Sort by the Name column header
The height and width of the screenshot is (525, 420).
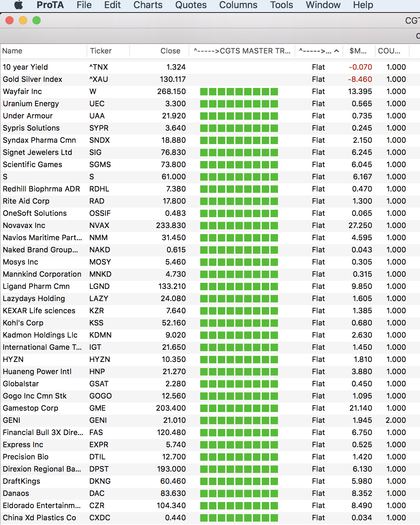click(43, 51)
